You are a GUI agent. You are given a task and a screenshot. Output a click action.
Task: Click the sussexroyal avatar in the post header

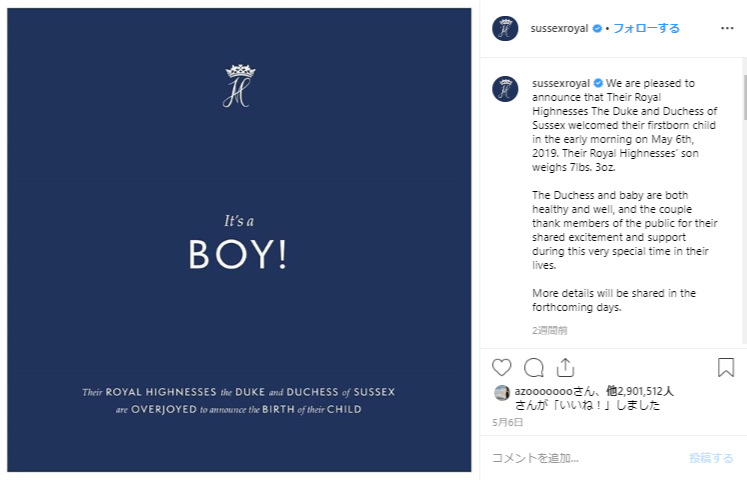click(x=505, y=28)
